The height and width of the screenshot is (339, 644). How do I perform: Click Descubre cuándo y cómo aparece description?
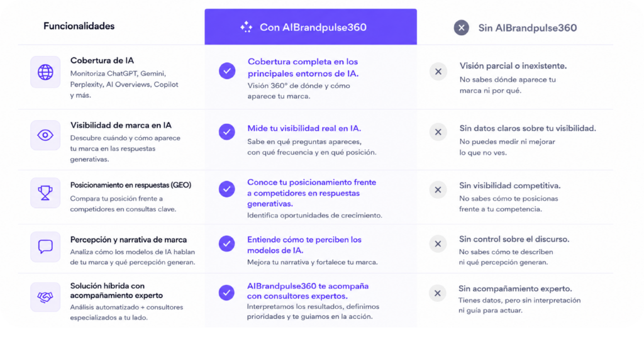125,148
